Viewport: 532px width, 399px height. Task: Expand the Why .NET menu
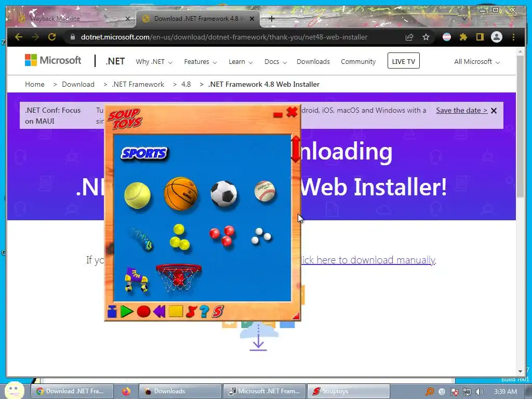click(154, 62)
